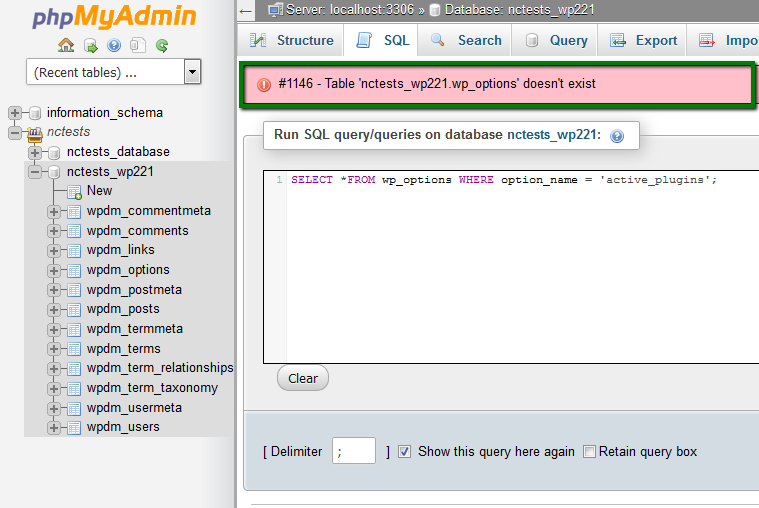Click table icon beside wpdm_posts
Viewport: 759px width, 508px height.
[x=74, y=309]
